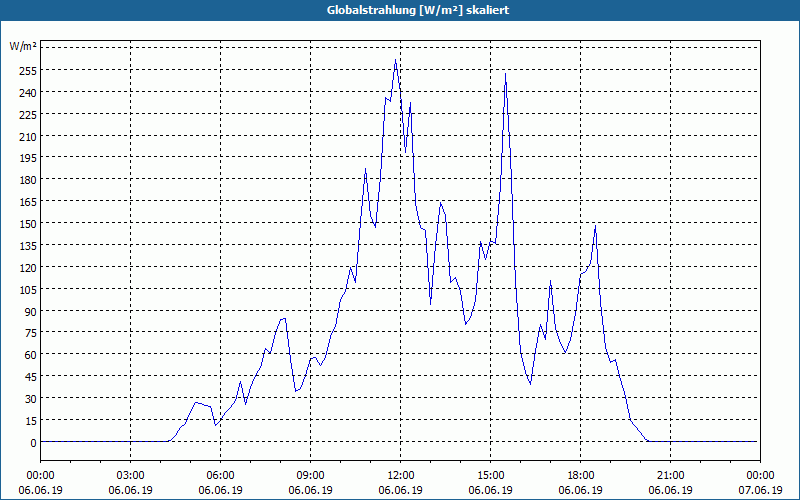Click the W/m² unit label of the y-axis

[x=23, y=47]
